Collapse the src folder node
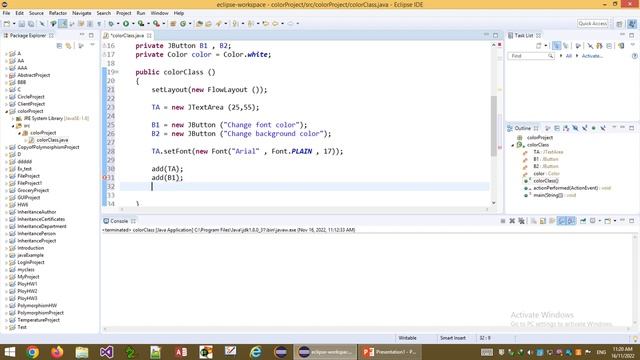The height and width of the screenshot is (360, 640). coord(13,126)
